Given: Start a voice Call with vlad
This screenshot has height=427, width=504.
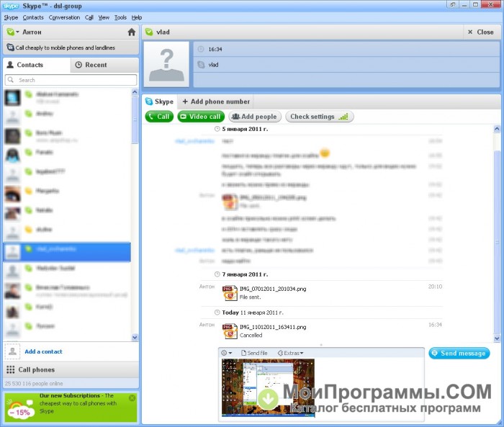Looking at the screenshot, I should (x=159, y=117).
